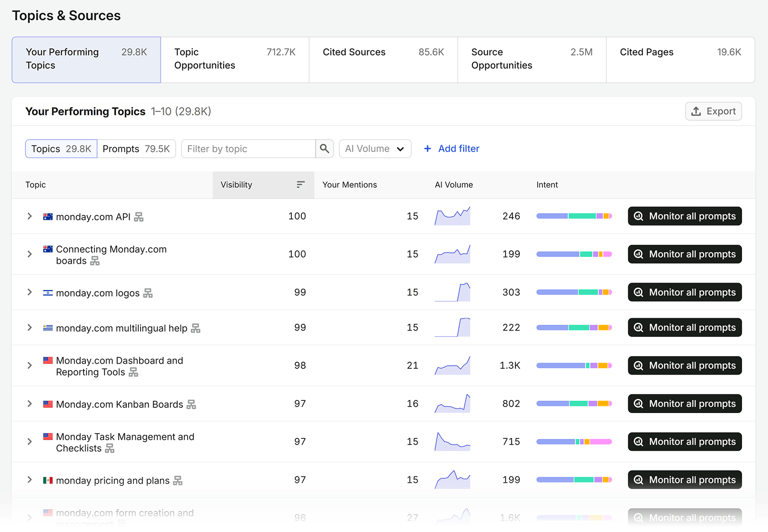Switch to the Prompts 79.5K view

[x=136, y=149]
